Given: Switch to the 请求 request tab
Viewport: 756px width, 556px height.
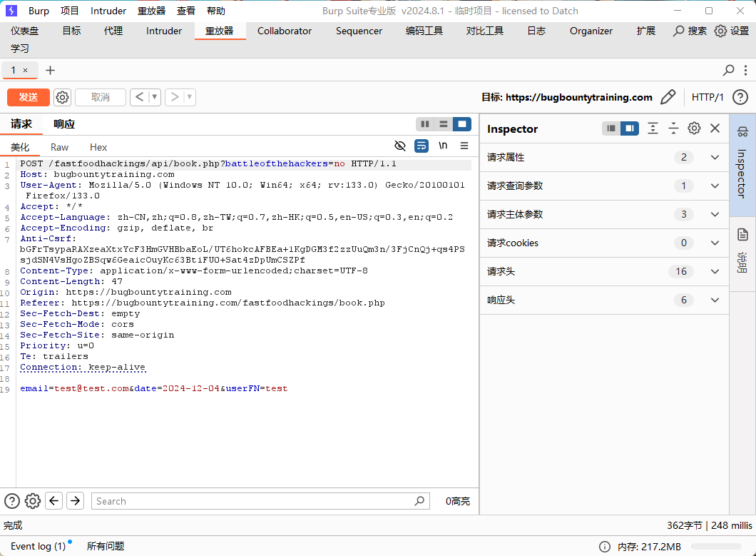Looking at the screenshot, I should click(21, 124).
